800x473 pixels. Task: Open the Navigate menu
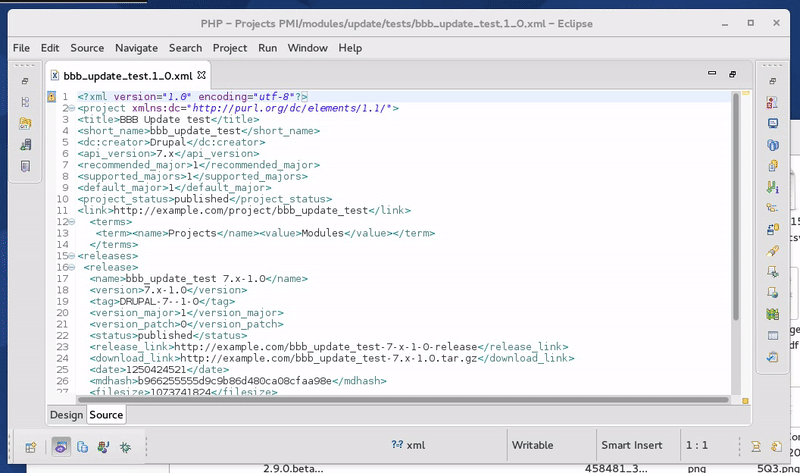pos(136,48)
